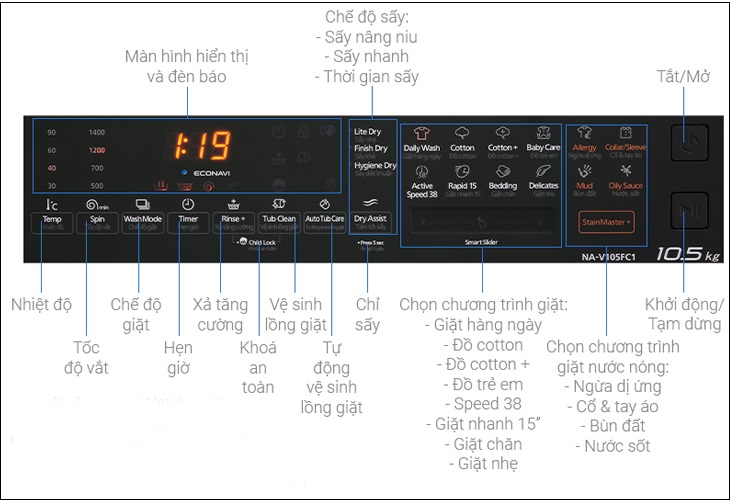Tap the StainMaster+ button
Viewport: 730px width, 500px height.
(x=606, y=222)
